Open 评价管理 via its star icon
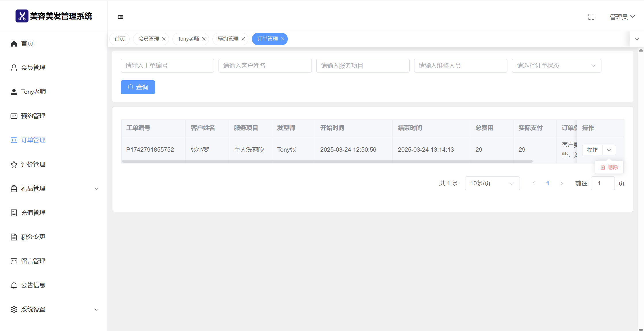 point(14,164)
